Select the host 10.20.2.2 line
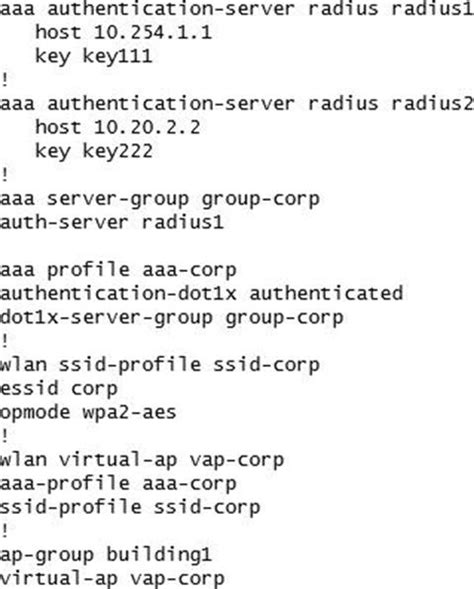Screen dimensions: 474x589 pyautogui.click(x=118, y=127)
